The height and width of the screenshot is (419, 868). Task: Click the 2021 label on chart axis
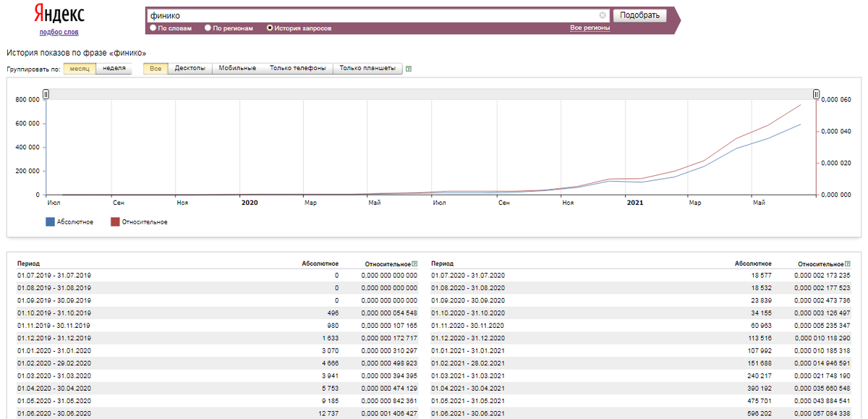pyautogui.click(x=635, y=203)
